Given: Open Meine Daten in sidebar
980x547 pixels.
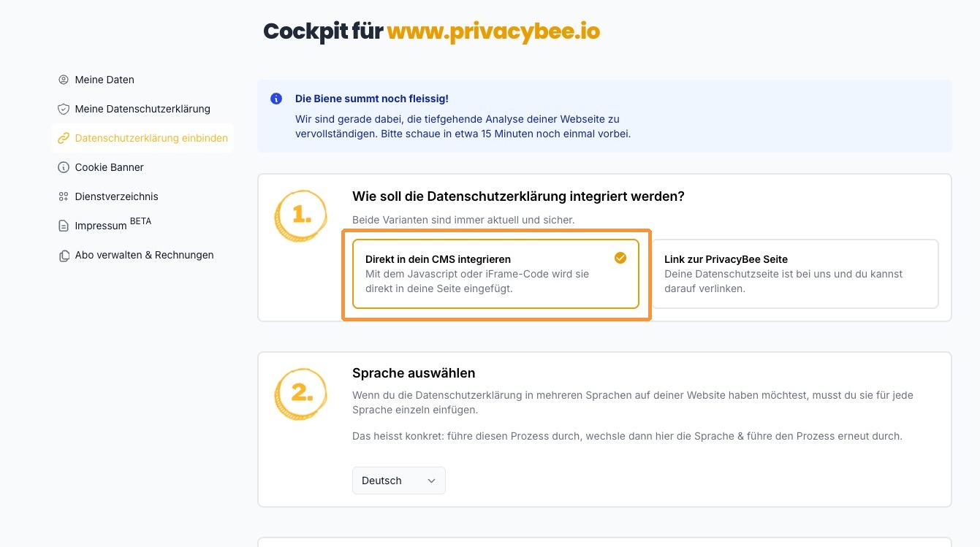Looking at the screenshot, I should pos(105,80).
